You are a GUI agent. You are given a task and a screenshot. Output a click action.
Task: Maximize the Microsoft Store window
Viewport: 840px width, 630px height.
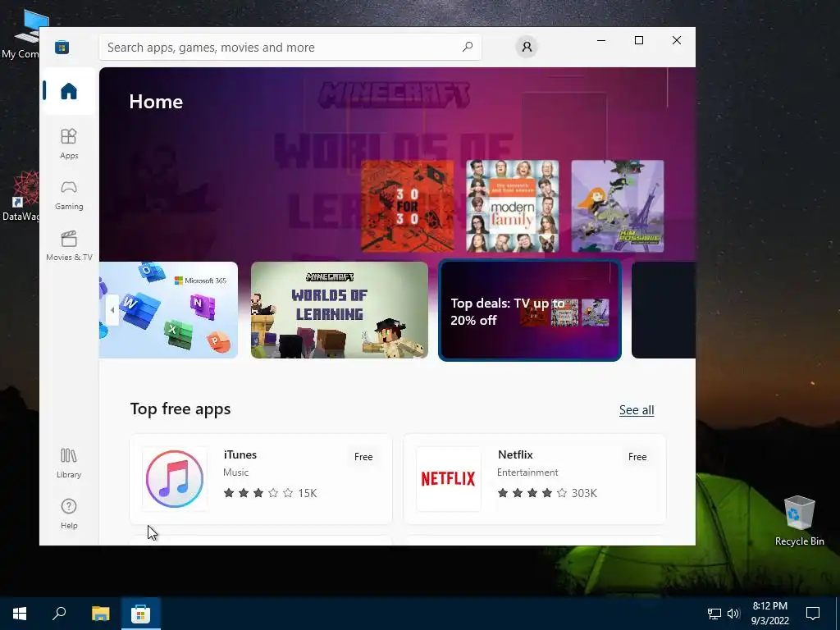[638, 40]
